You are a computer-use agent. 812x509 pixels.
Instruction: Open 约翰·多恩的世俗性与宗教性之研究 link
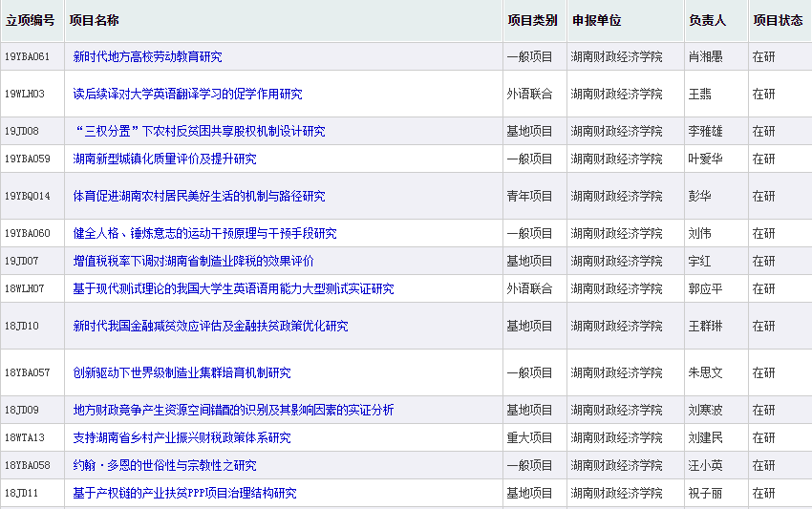coord(164,465)
